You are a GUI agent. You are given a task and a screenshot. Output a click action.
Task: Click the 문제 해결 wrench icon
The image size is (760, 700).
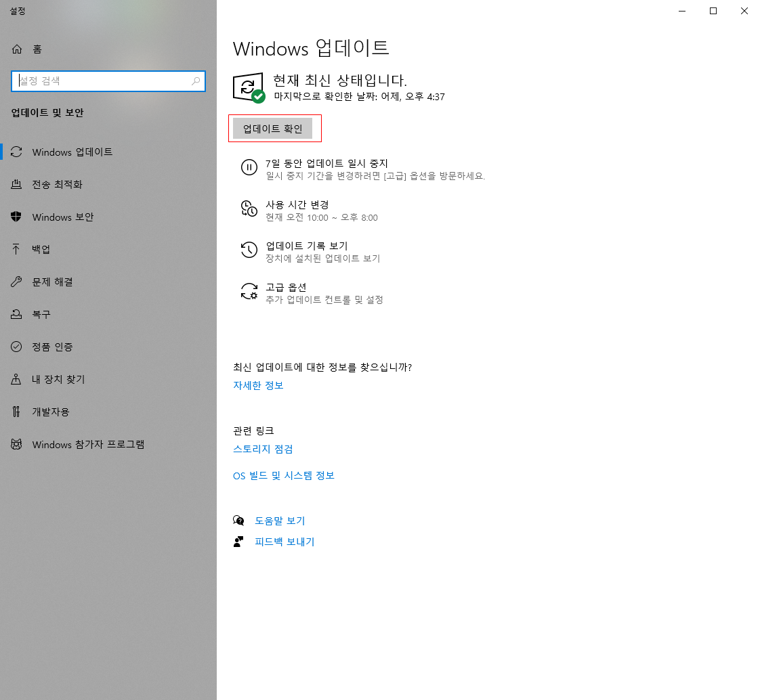16,282
